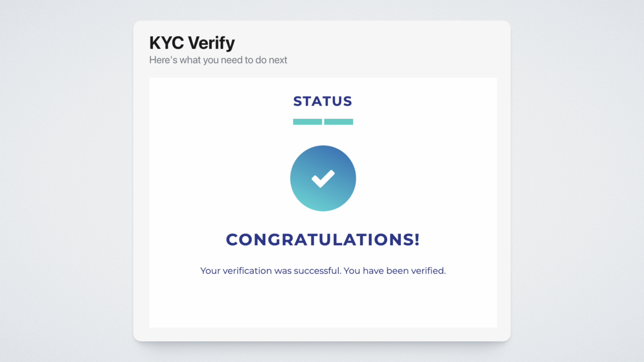This screenshot has height=362, width=644.
Task: Click the final word "verified." in the message
Action: click(428, 271)
